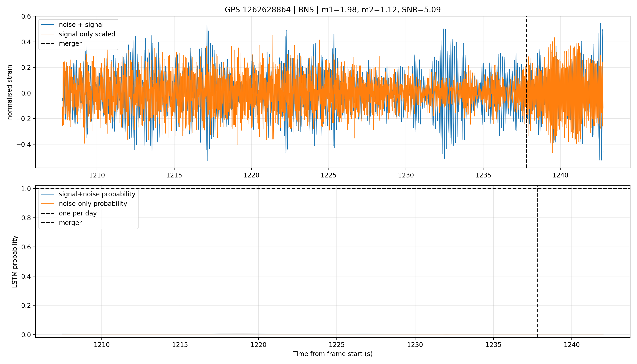Image resolution: width=637 pixels, height=364 pixels.
Task: Click the orange swatch beside 'signal only scaled'
Action: (x=48, y=34)
